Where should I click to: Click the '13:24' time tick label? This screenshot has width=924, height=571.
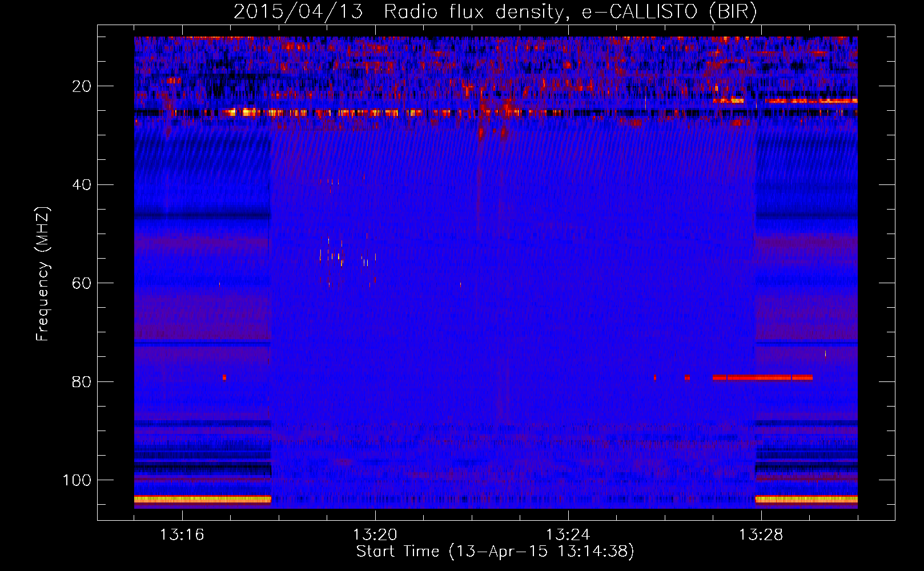(568, 535)
